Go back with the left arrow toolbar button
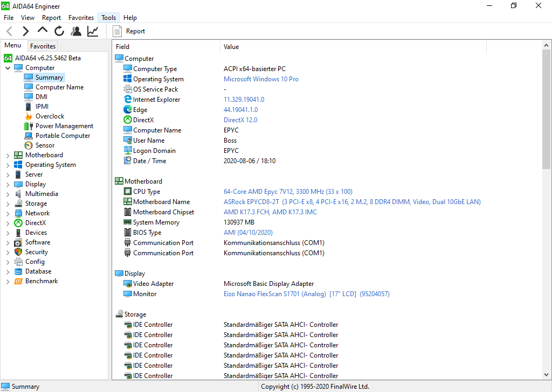 [10, 31]
